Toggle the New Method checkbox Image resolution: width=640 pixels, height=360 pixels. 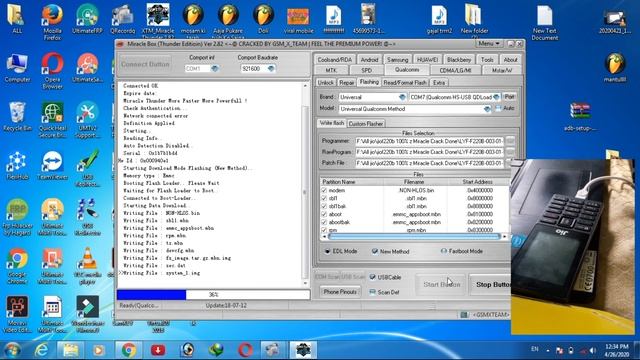[375, 251]
